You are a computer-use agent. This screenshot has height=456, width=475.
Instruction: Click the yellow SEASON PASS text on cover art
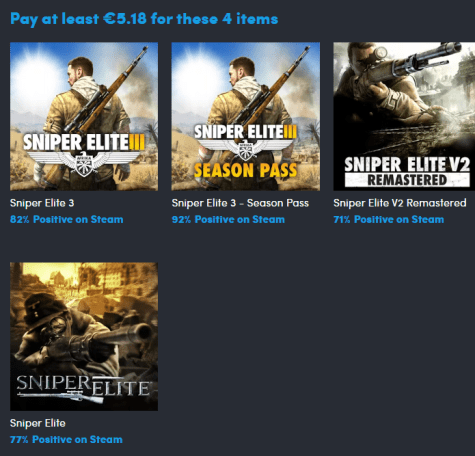245,170
